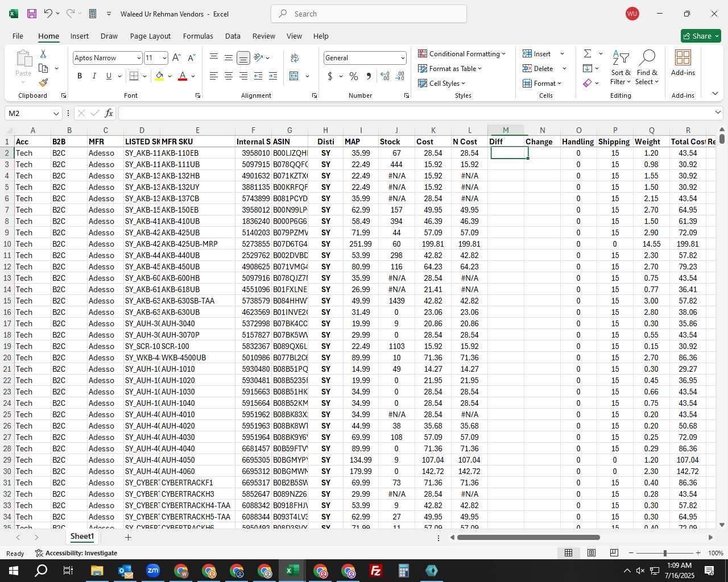Switch to the Page Layout tab

[150, 36]
